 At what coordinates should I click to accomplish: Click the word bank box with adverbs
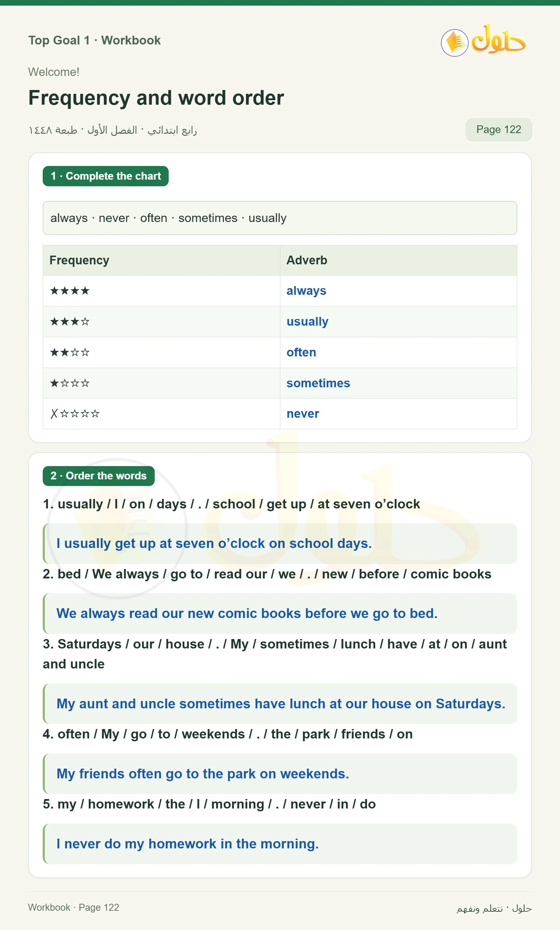[280, 218]
